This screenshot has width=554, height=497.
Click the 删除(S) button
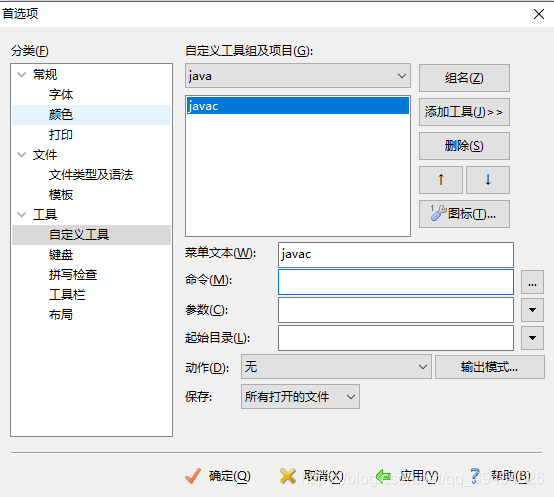click(x=464, y=146)
